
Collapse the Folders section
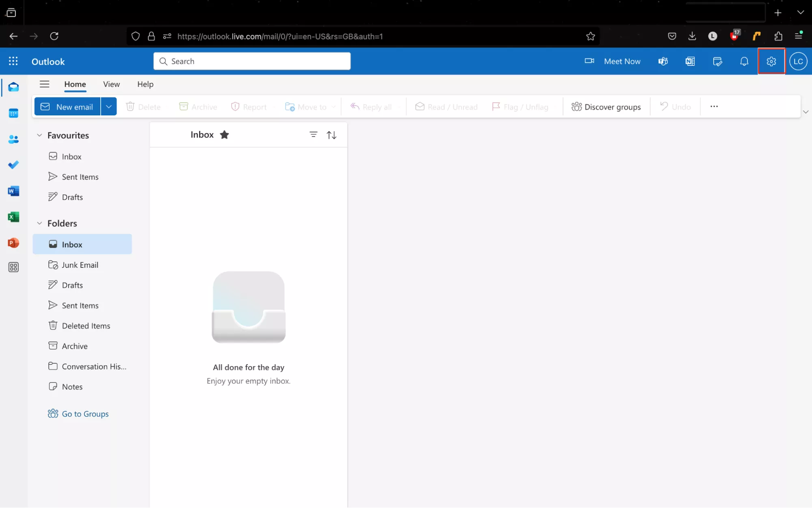(x=39, y=223)
